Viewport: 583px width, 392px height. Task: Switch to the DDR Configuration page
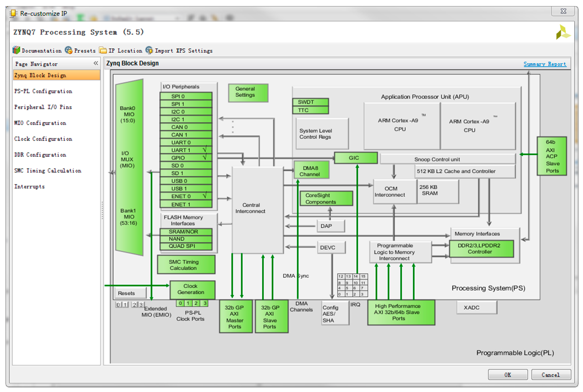[x=40, y=155]
